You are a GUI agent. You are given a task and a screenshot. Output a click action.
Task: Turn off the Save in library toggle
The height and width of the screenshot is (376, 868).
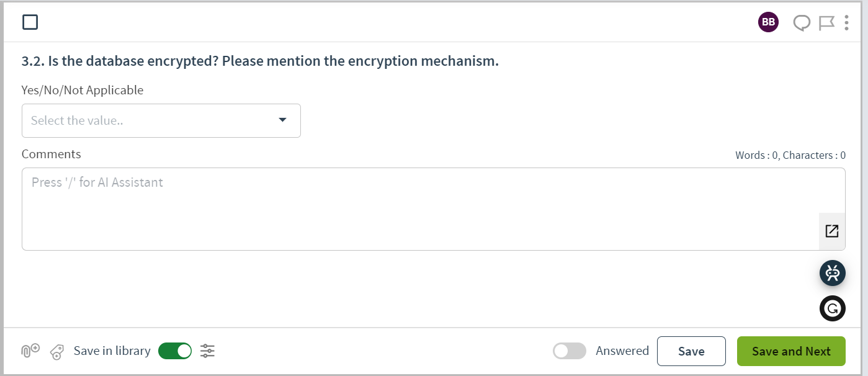(175, 351)
